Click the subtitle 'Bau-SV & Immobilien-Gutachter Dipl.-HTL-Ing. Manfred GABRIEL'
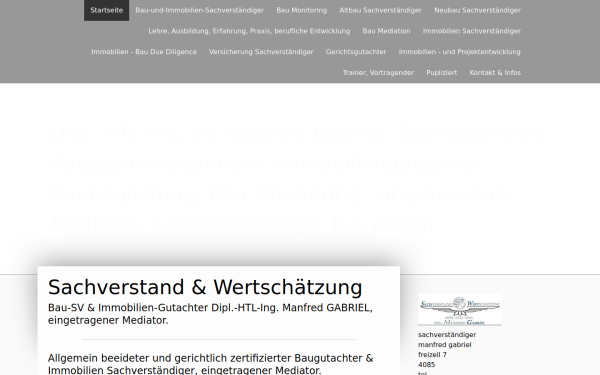The image size is (600, 375). [210, 314]
